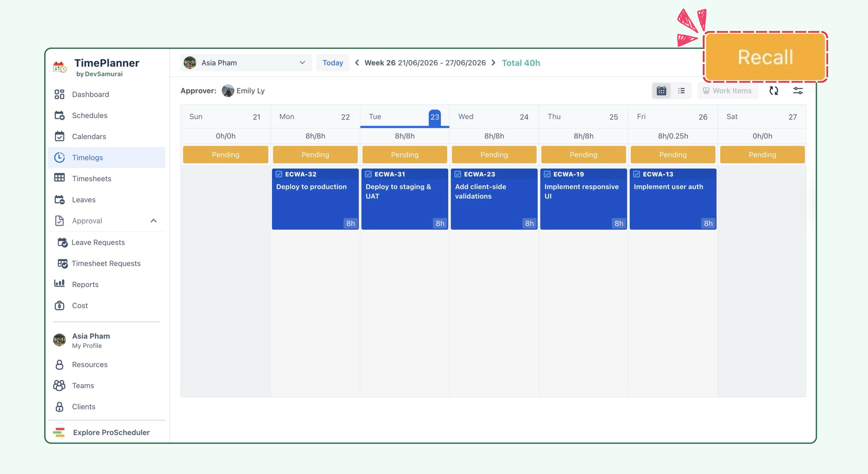Open Schedules menu item
868x474 pixels.
click(106, 115)
